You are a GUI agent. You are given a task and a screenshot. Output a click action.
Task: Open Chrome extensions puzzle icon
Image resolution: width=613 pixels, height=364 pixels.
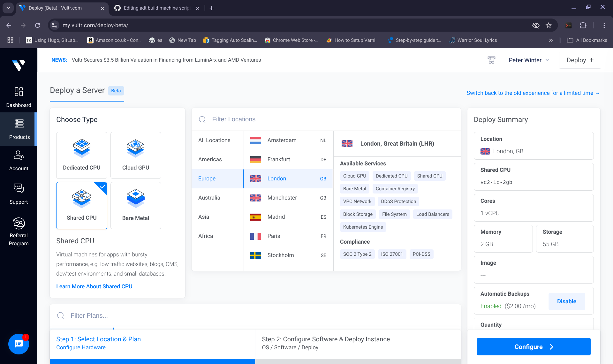pos(583,25)
